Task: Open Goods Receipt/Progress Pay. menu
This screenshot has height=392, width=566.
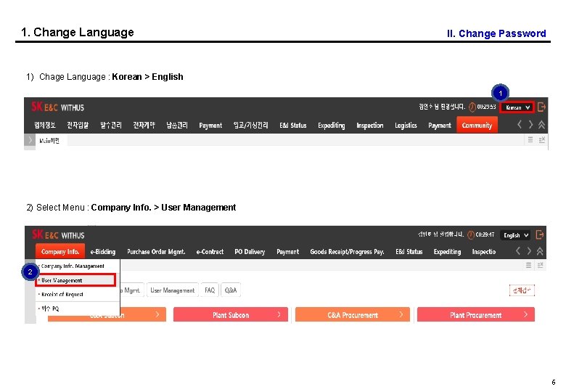Action: (347, 252)
